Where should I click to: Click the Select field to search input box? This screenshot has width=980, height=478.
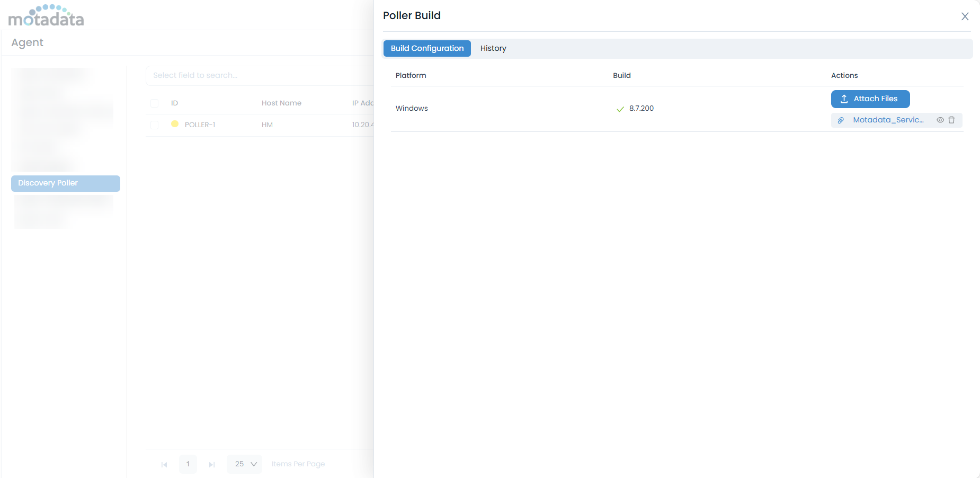tap(238, 75)
